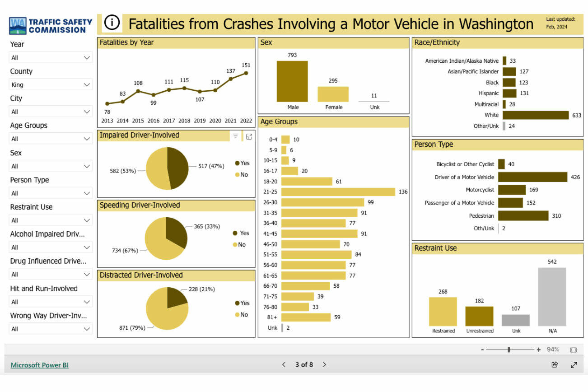Click the share icon in the bottom bar
This screenshot has height=392, width=588.
tap(555, 364)
